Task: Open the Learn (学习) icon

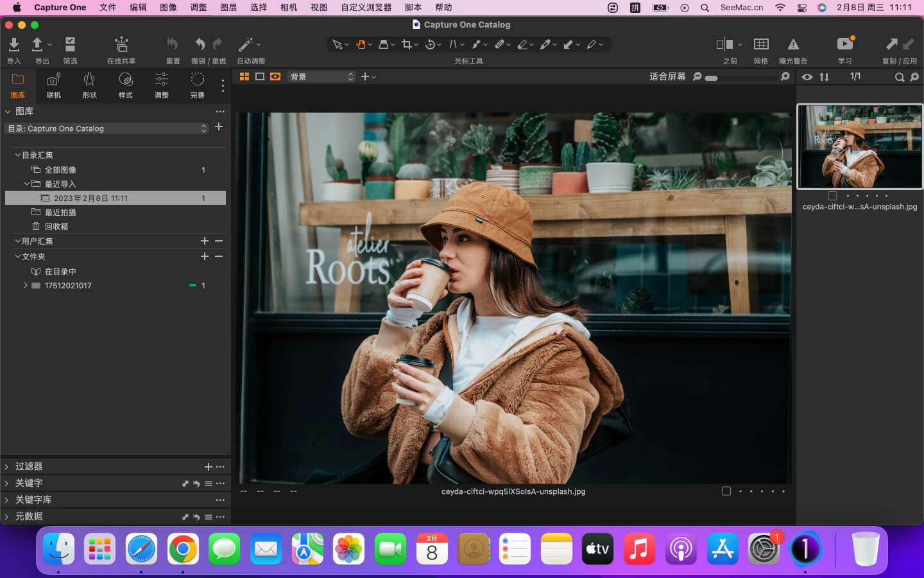Action: coord(844,45)
